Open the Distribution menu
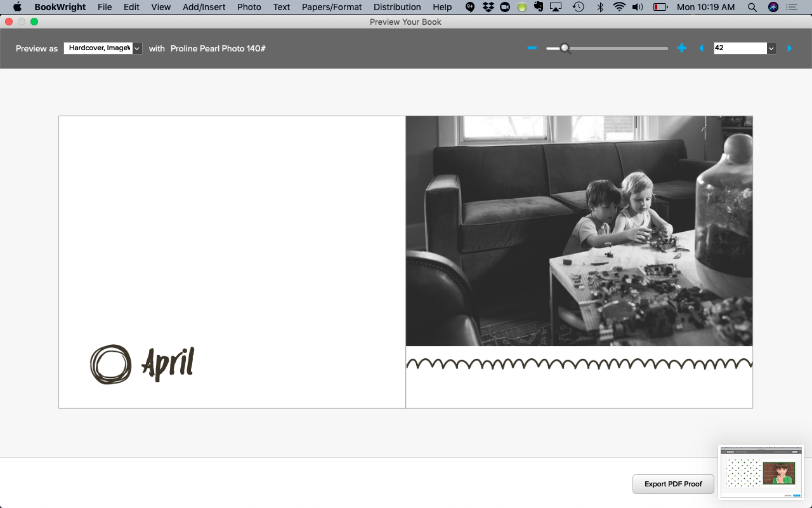This screenshot has height=508, width=812. 397,7
